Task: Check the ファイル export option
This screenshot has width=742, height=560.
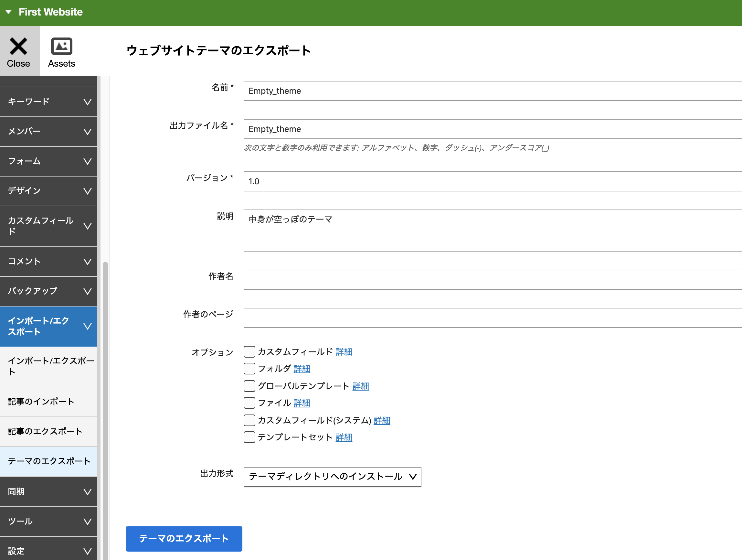Action: click(x=249, y=403)
